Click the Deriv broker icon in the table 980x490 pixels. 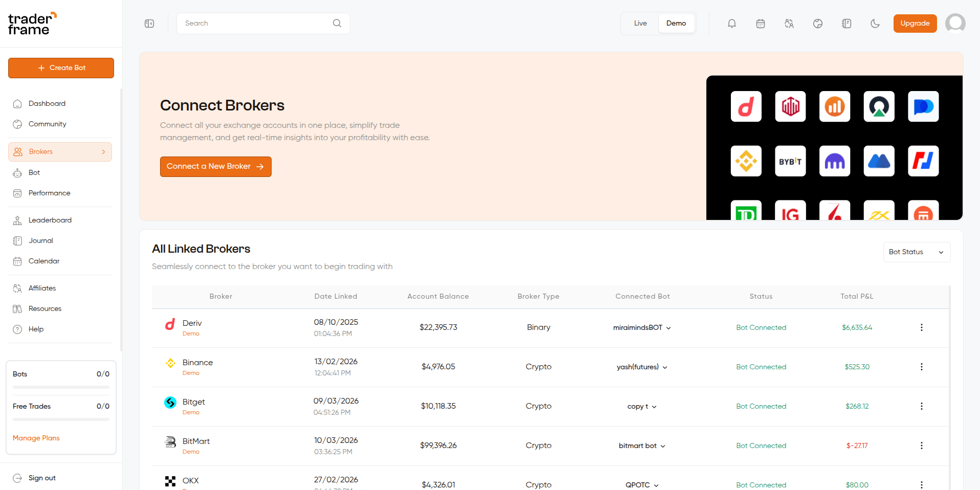pos(170,324)
